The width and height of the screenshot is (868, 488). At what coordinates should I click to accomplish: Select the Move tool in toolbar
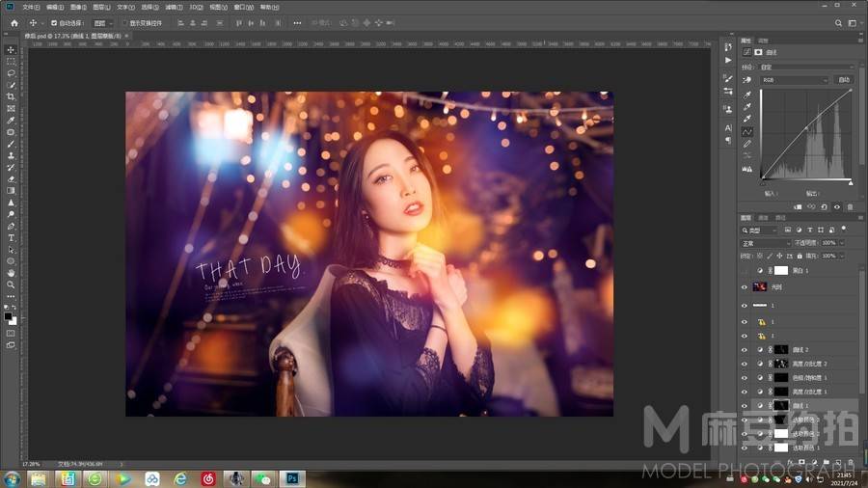[x=12, y=49]
